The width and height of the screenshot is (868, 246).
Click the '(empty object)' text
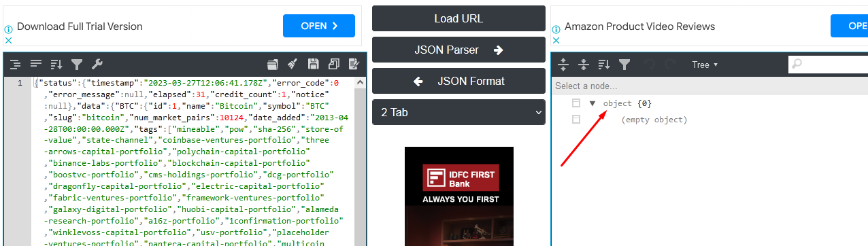click(x=654, y=120)
